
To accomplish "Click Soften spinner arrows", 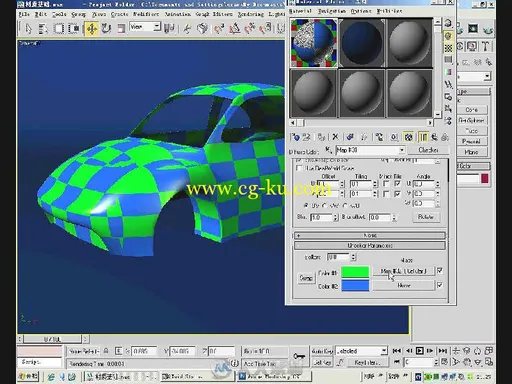I will click(x=353, y=257).
